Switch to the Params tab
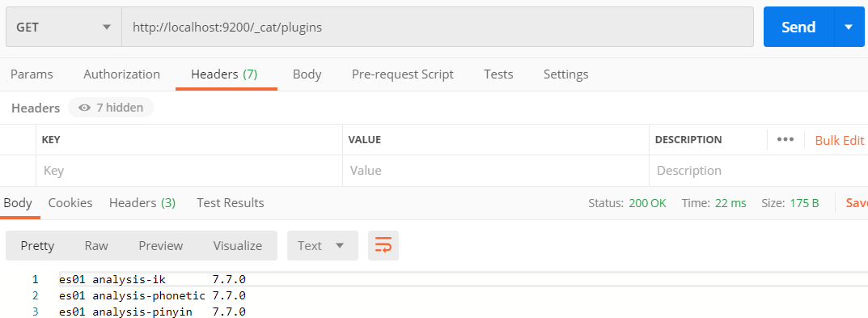 click(x=32, y=74)
